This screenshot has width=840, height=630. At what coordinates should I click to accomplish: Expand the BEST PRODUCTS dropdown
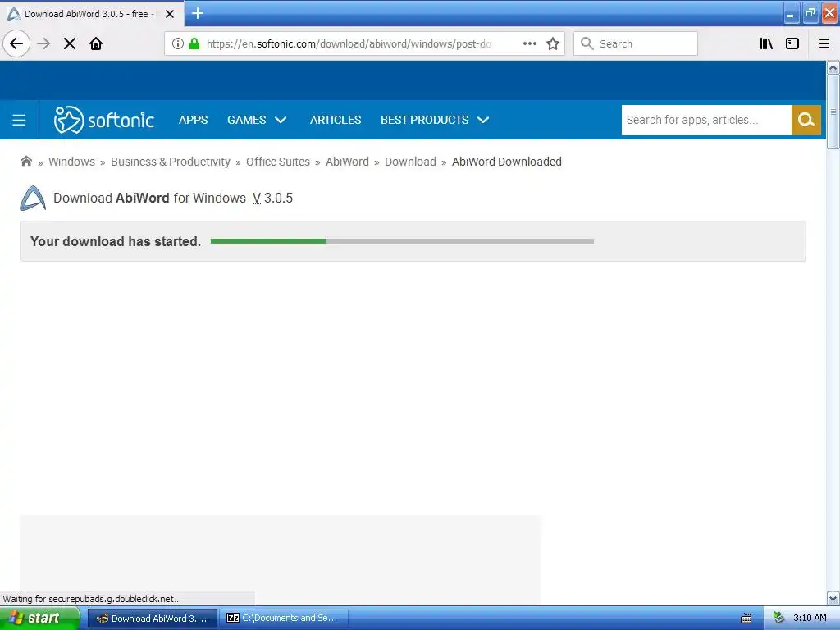click(x=435, y=120)
